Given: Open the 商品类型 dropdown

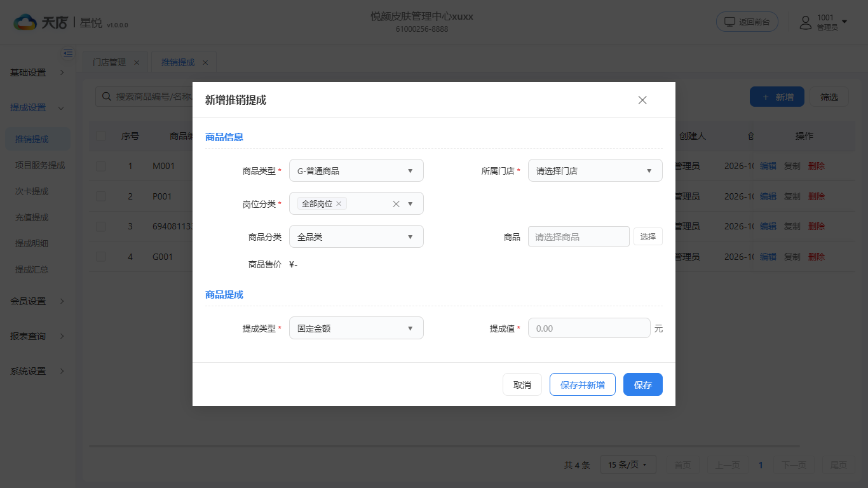Looking at the screenshot, I should point(356,170).
